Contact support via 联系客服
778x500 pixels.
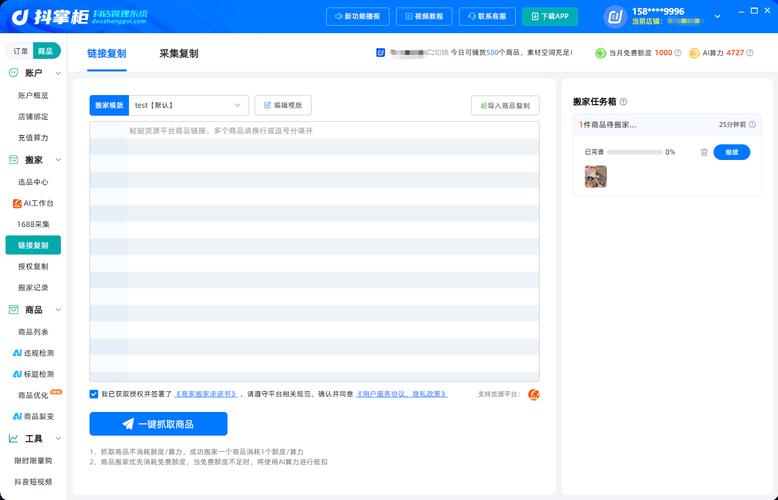click(x=487, y=16)
